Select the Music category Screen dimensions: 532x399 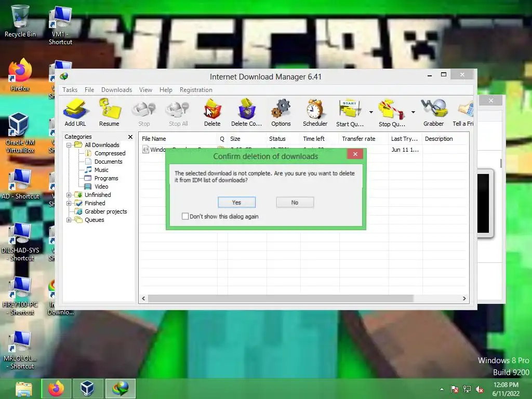(x=101, y=170)
